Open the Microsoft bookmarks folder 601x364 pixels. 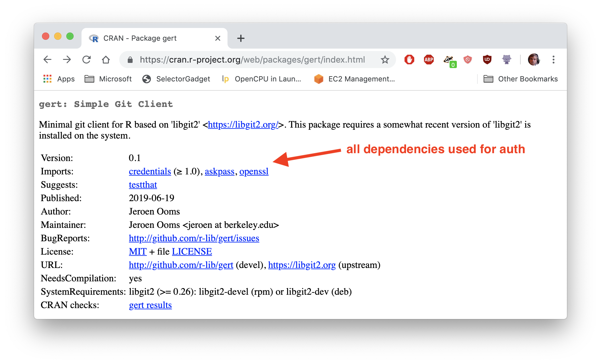point(108,79)
